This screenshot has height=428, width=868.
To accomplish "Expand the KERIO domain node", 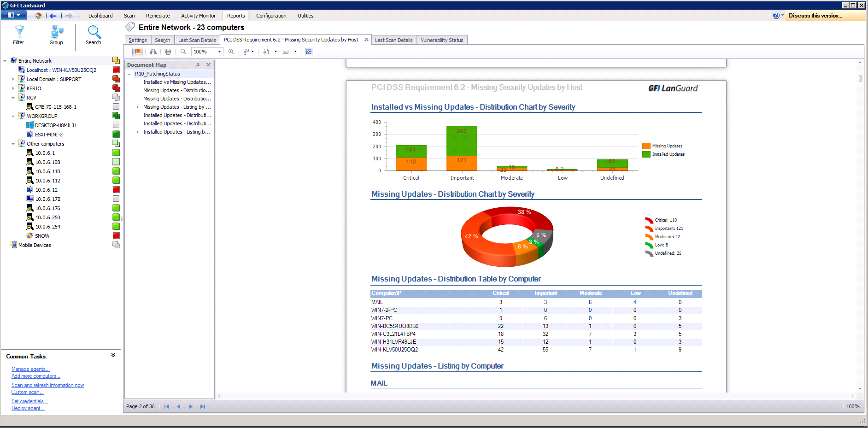I will point(13,88).
